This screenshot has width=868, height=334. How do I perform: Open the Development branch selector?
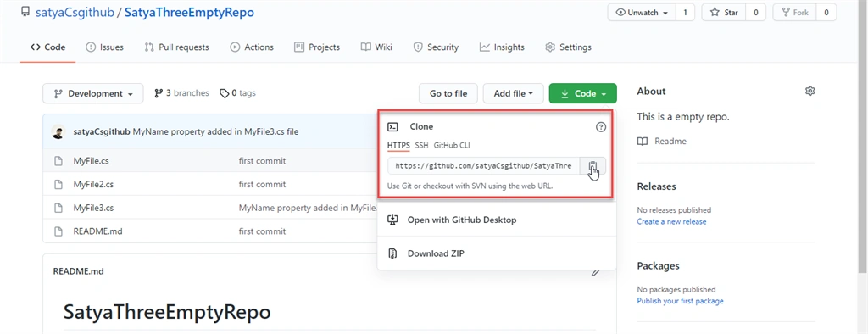[x=93, y=93]
